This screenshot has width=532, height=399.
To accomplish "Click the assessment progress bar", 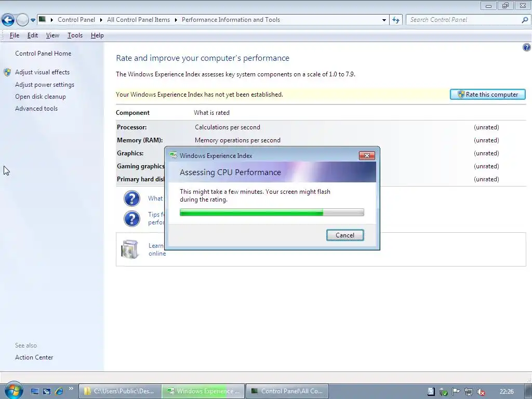I will coord(272,212).
